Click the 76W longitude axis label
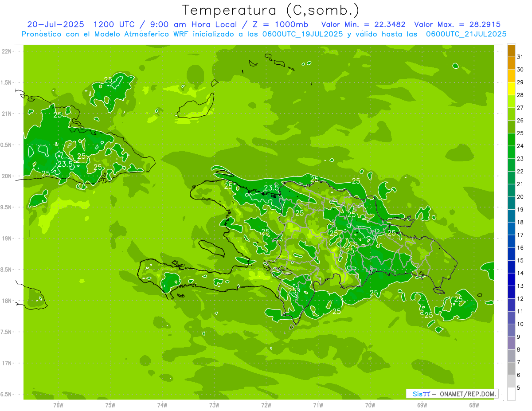 click(x=58, y=405)
